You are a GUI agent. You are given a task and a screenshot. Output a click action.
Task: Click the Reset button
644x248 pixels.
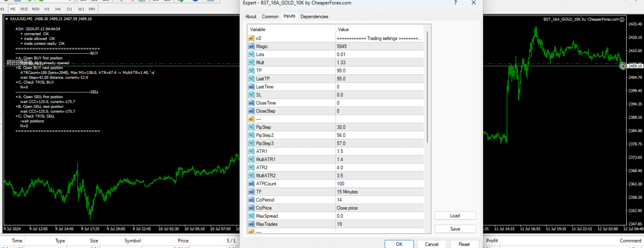pos(464,244)
